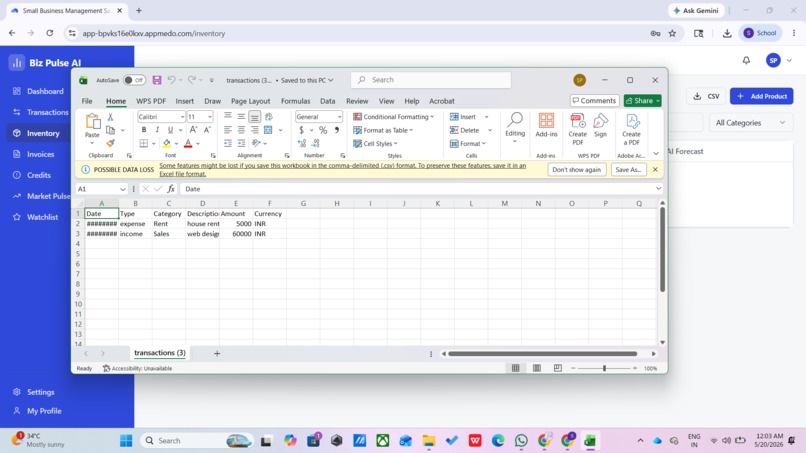The width and height of the screenshot is (806, 453).
Task: Click the Comma Style icon
Action: pos(337,130)
